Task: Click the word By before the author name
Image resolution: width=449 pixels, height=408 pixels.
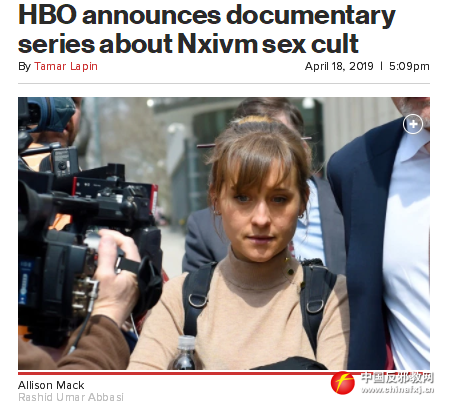Action: [x=24, y=67]
